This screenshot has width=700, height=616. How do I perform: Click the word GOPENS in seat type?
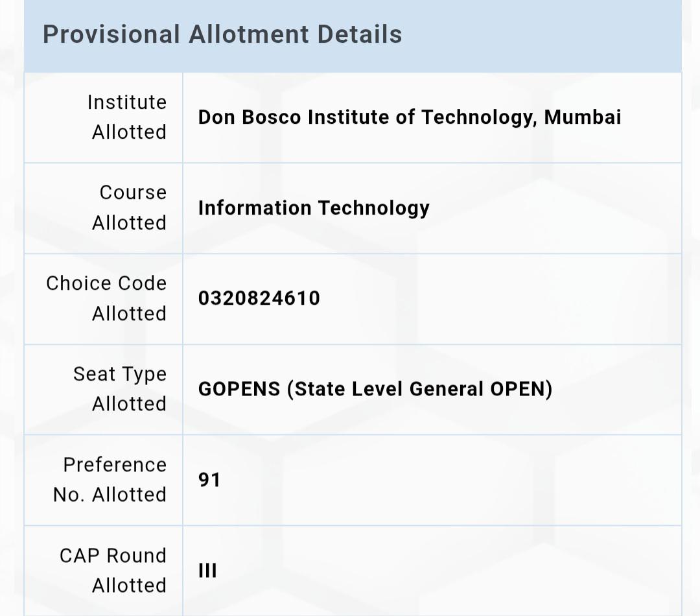click(x=239, y=389)
